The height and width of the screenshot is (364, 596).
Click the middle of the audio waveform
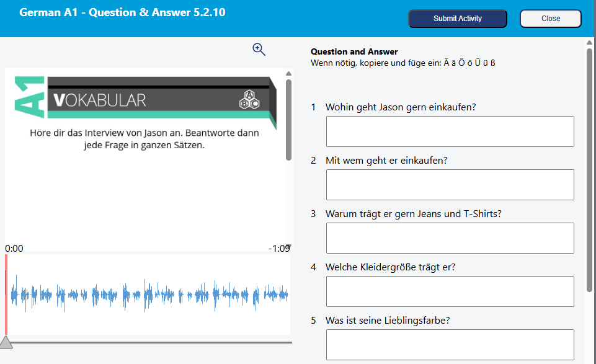148,295
